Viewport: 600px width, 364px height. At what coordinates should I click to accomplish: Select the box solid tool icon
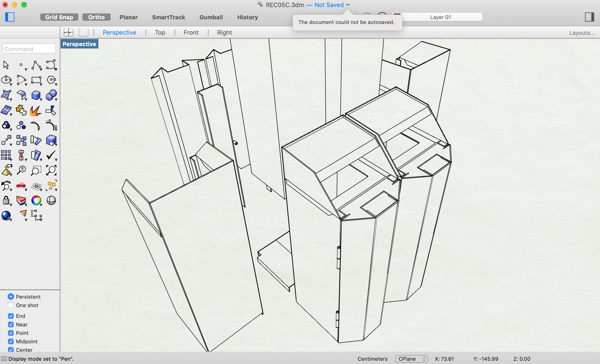36,95
